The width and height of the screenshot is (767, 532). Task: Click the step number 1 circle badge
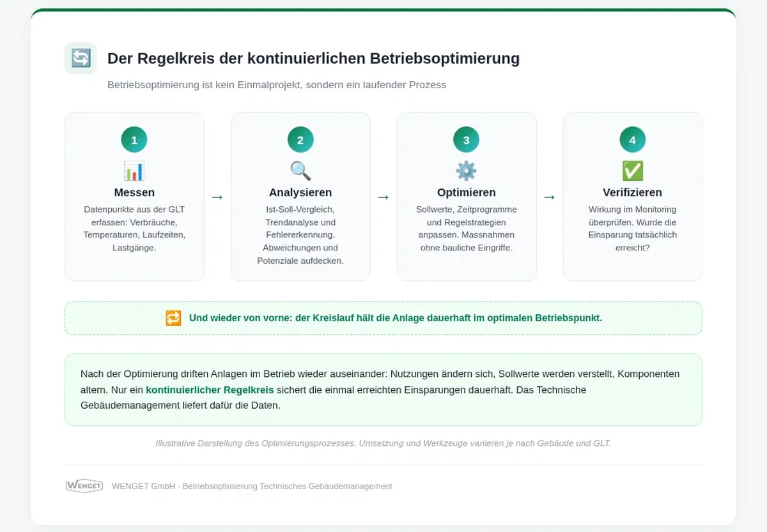tap(134, 140)
